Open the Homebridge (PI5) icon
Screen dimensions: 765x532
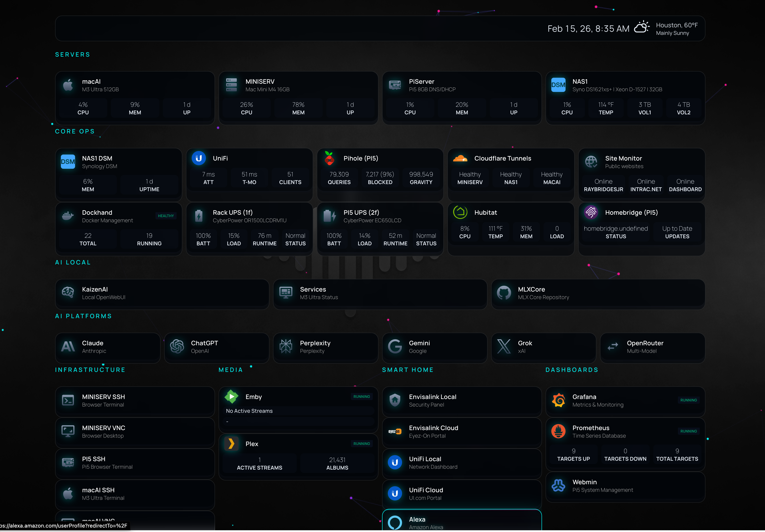tap(592, 212)
